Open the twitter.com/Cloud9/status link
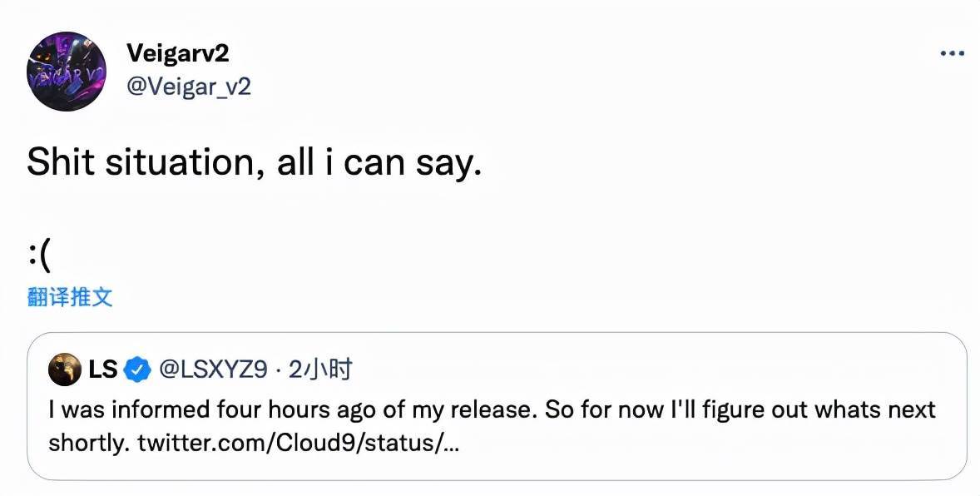Screen dimensions: 980x496 pyautogui.click(x=298, y=443)
